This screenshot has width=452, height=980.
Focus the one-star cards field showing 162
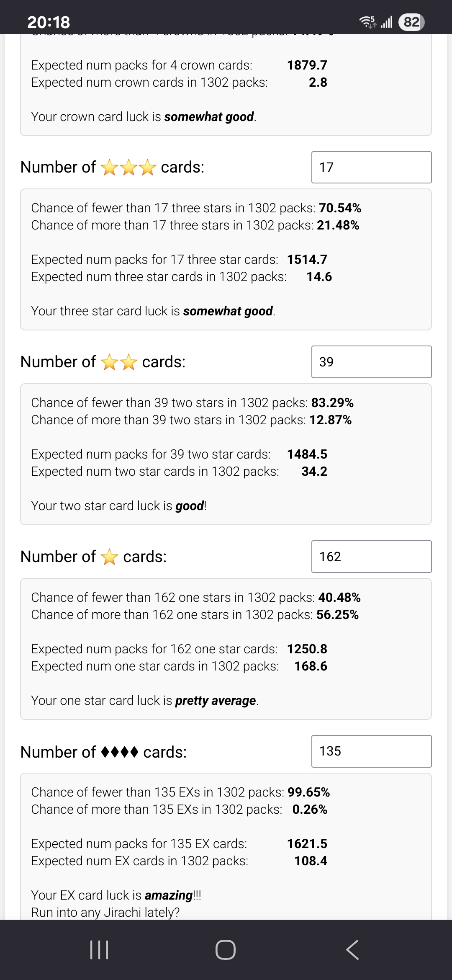tap(371, 557)
